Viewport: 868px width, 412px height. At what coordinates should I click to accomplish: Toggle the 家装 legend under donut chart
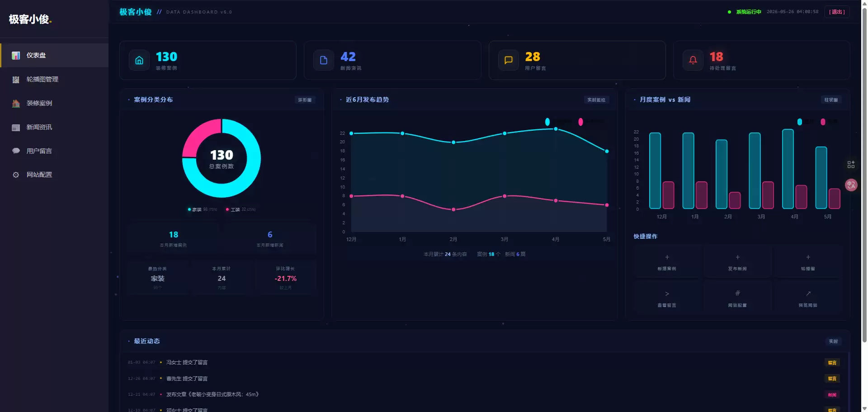203,209
